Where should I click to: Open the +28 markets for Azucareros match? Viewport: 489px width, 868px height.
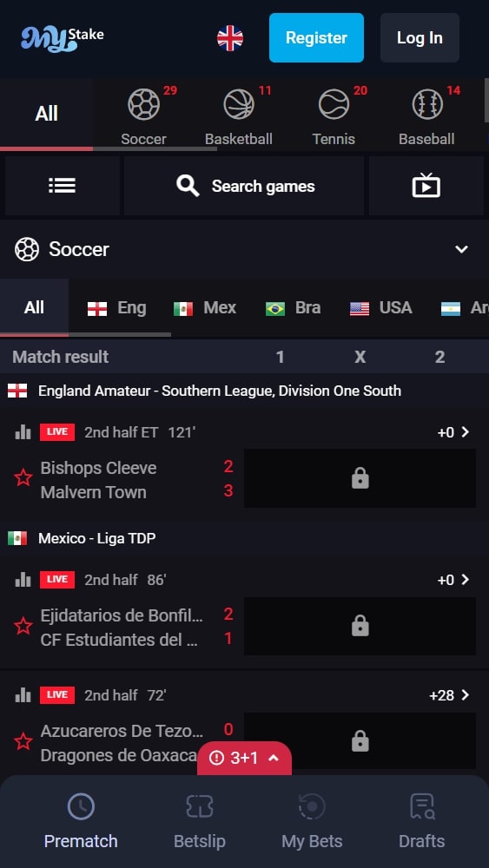point(449,694)
